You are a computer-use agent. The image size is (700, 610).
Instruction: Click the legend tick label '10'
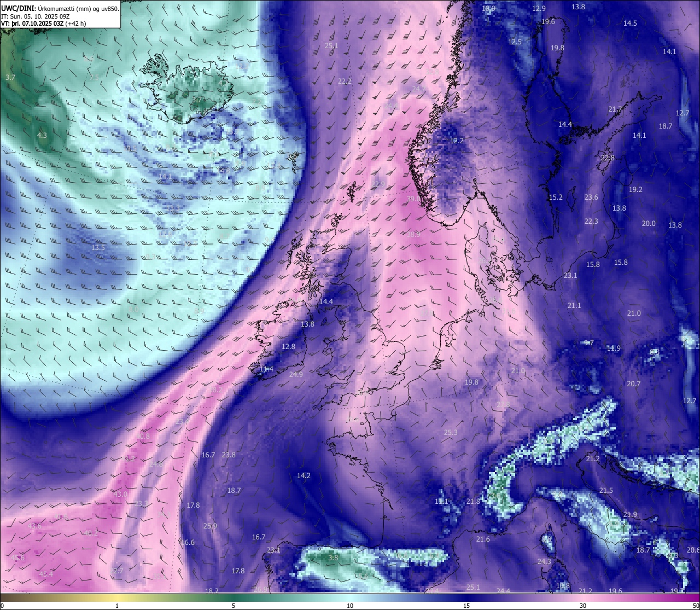click(x=350, y=606)
